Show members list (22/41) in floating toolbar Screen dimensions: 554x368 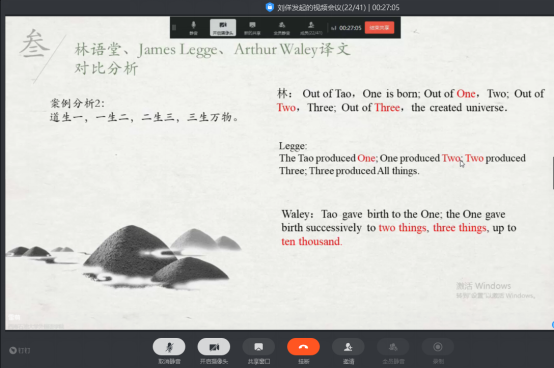click(x=311, y=28)
